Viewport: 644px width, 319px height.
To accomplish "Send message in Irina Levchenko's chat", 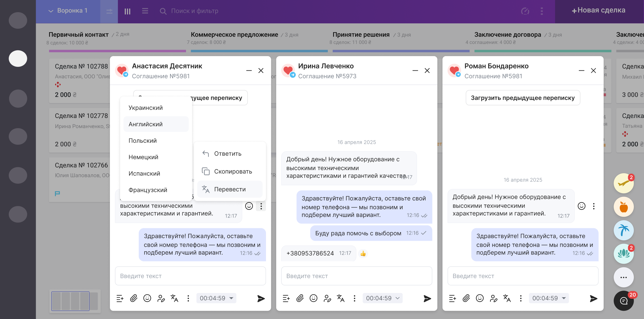I will click(x=427, y=298).
